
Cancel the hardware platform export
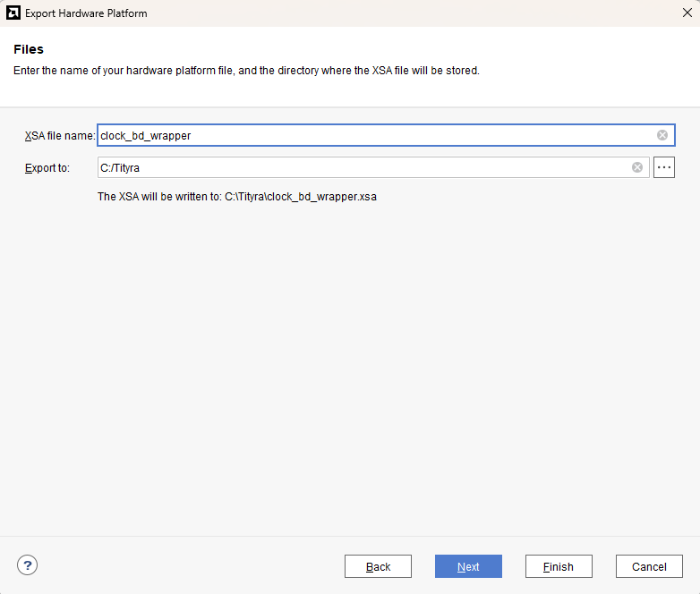click(x=649, y=566)
